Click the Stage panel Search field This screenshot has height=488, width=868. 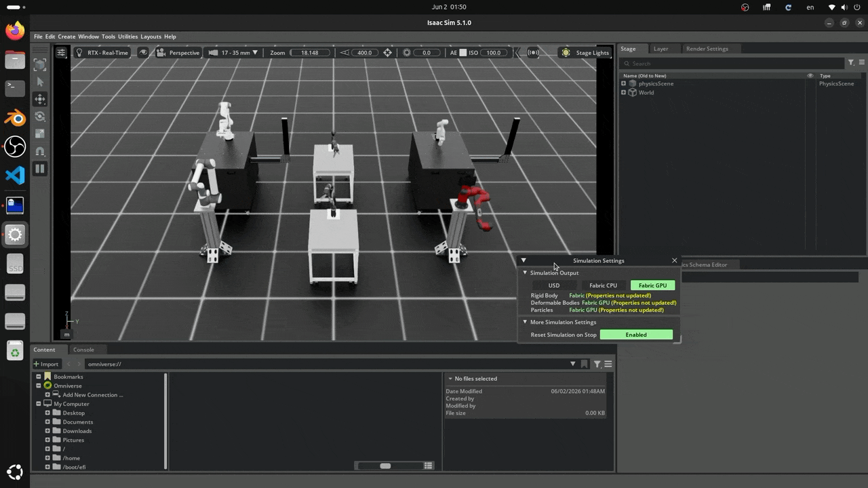coord(732,63)
